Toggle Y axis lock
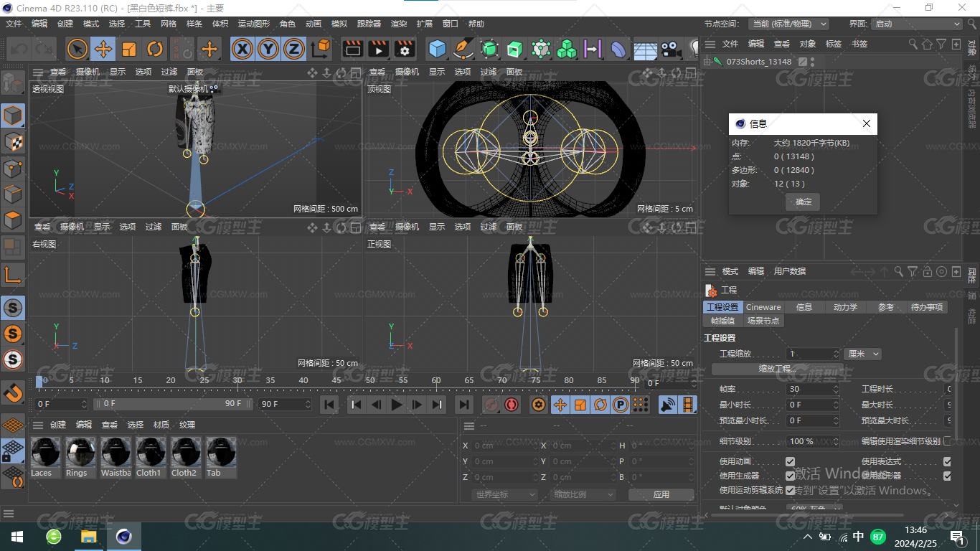Image resolution: width=980 pixels, height=551 pixels. click(268, 49)
